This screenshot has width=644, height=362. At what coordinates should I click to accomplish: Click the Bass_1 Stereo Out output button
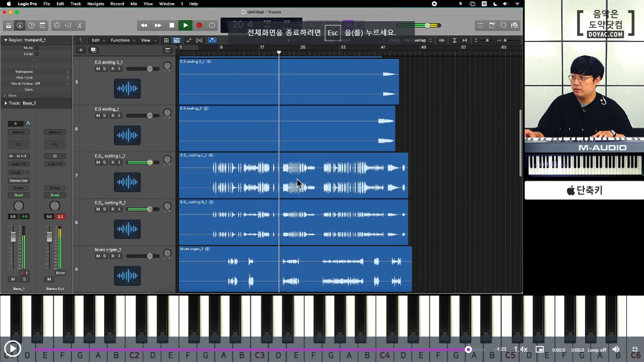coord(18,181)
